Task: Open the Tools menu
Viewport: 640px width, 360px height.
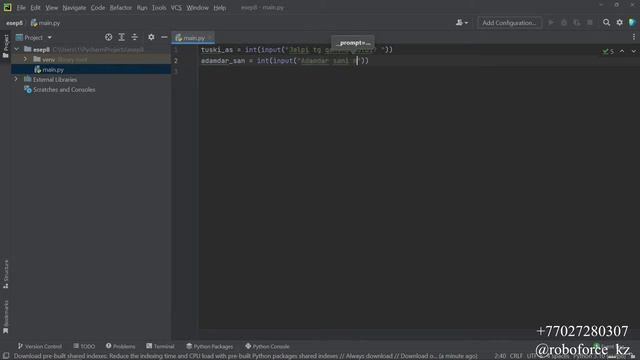Action: (159, 8)
